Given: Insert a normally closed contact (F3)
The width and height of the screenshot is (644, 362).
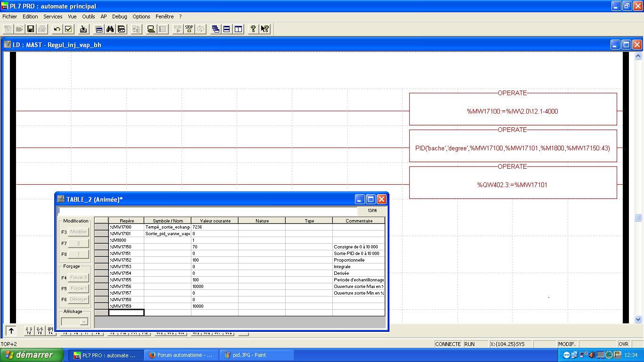Looking at the screenshot, I should coord(40,330).
